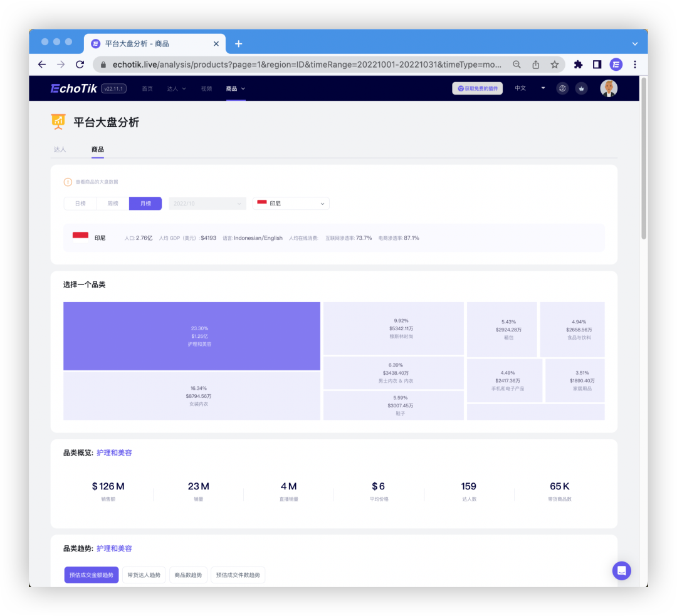Select the 带货达人趋势 trend option

click(x=144, y=575)
